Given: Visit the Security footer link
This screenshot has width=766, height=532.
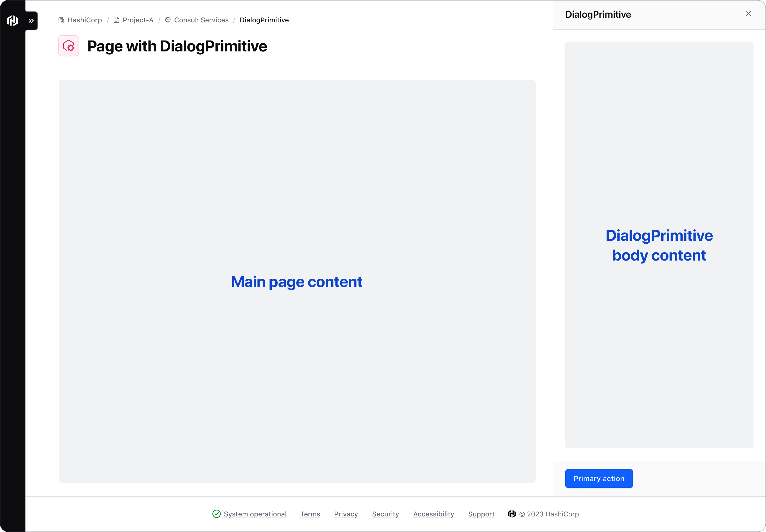Looking at the screenshot, I should point(385,514).
